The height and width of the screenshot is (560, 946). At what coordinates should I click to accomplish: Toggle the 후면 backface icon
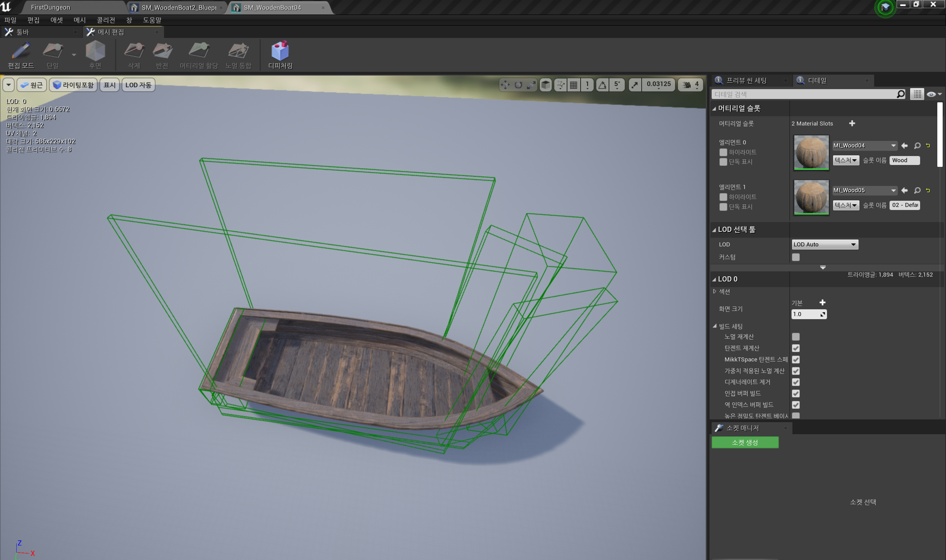point(95,55)
